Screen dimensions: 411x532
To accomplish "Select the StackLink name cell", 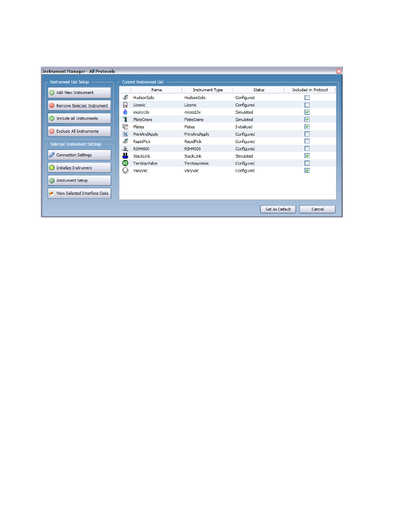I will coord(142,156).
